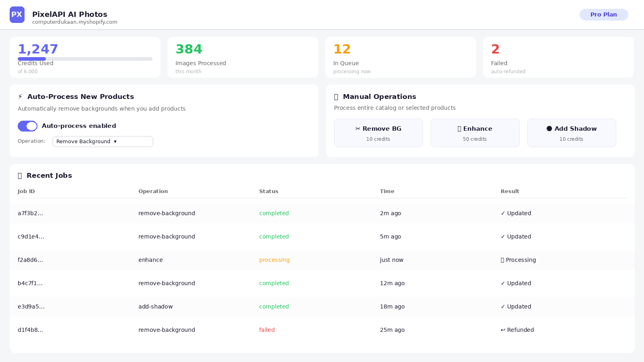
Task: Run Add Shadow for 10 credits
Action: click(572, 133)
